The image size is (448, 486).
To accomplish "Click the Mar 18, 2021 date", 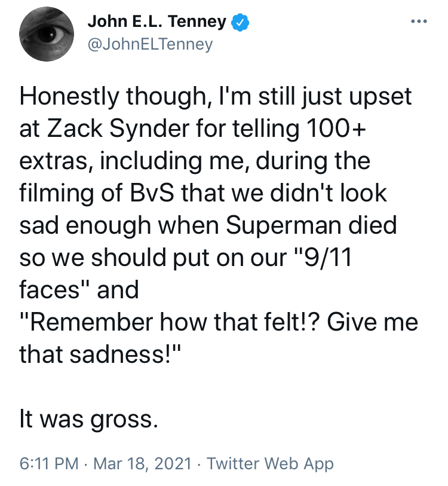I will tap(142, 464).
